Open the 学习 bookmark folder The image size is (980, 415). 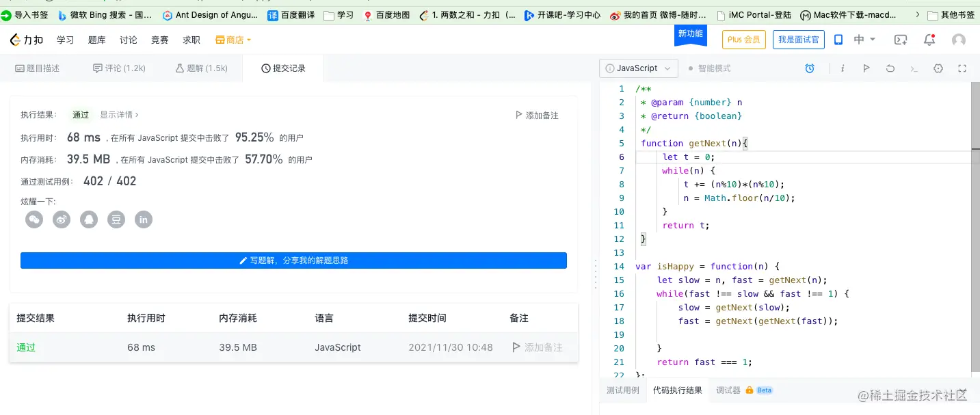(x=339, y=14)
